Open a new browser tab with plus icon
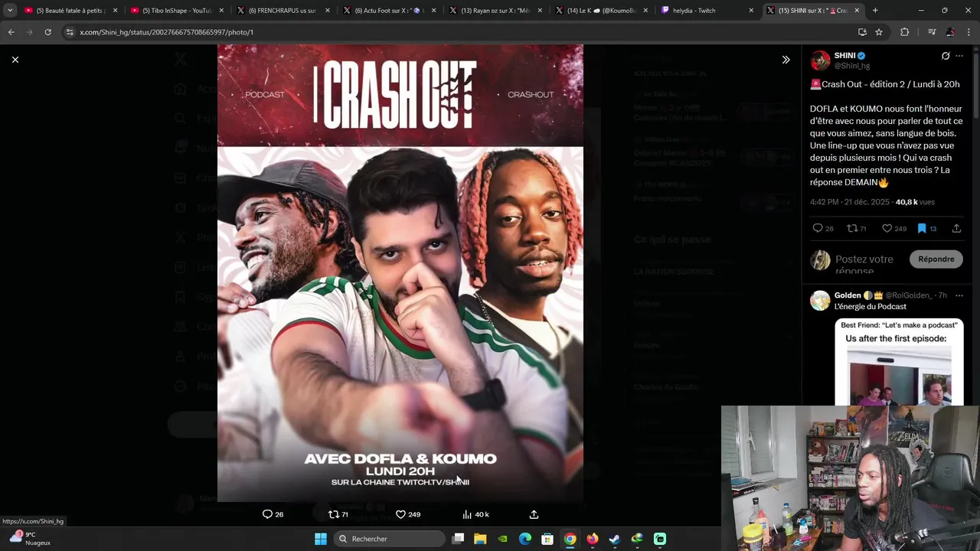The width and height of the screenshot is (980, 551). pos(875,11)
